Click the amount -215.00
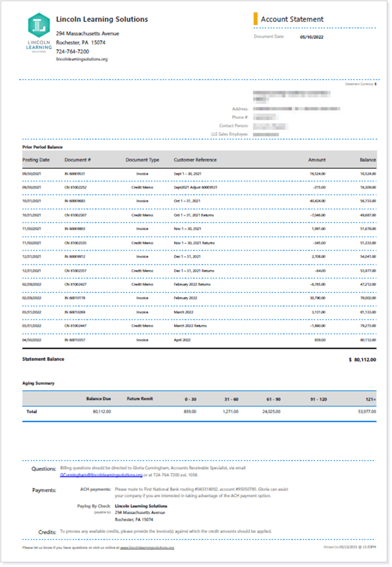Screen dimensions: 392x567 [x=319, y=187]
